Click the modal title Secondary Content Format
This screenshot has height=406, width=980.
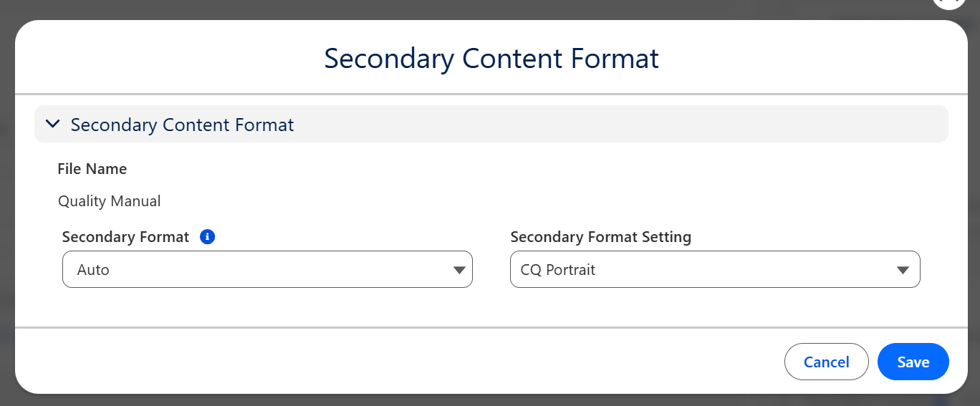click(491, 58)
